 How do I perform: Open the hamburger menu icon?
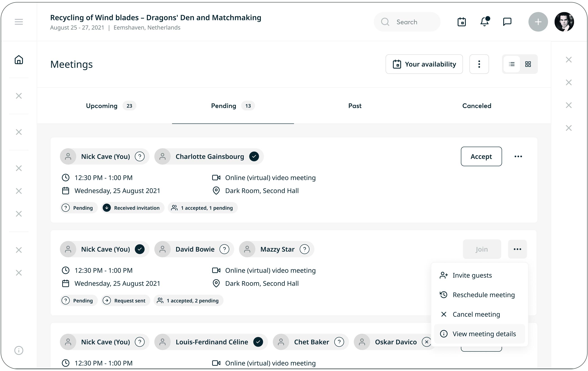pos(19,22)
